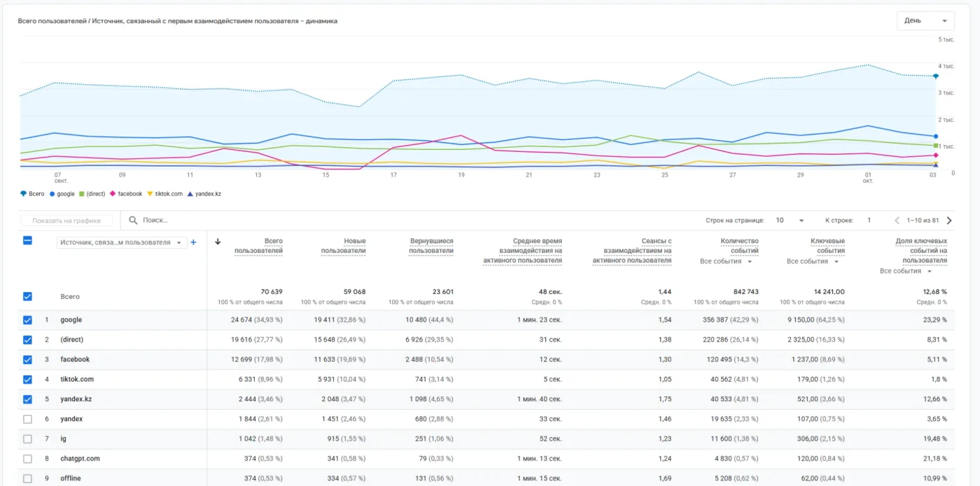Click the chart title Всего пользователей / Источник
The width and height of the screenshot is (980, 486).
178,21
